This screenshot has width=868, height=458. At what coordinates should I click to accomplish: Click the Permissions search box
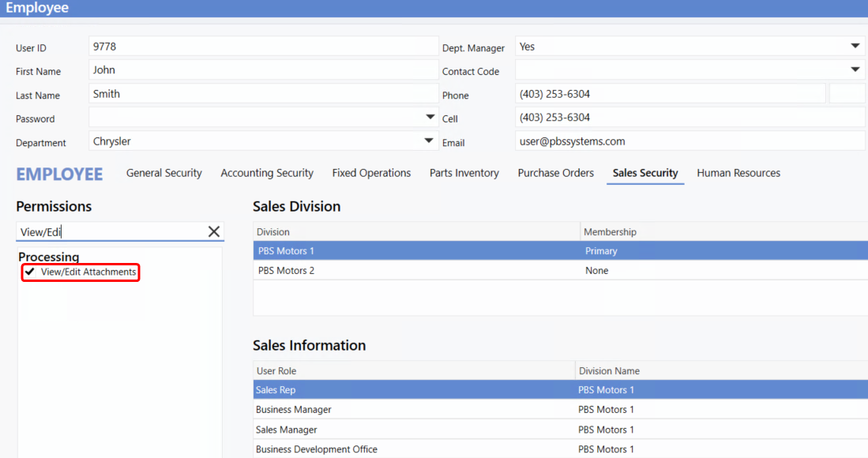click(109, 231)
